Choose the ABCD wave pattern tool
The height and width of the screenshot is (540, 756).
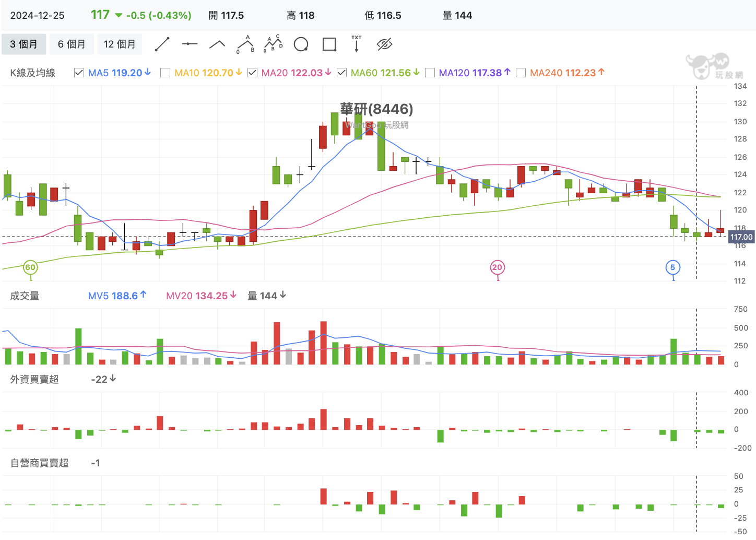pyautogui.click(x=273, y=44)
